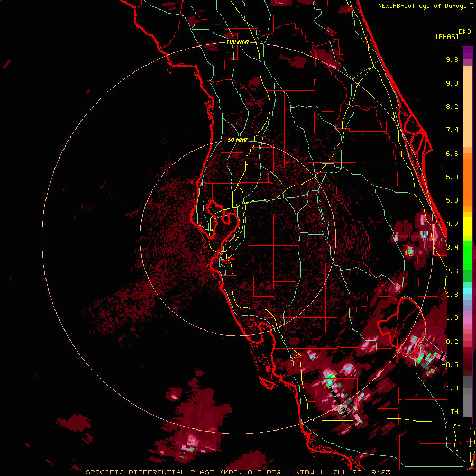Click the 2.6 scale value
Viewport: 476px width, 476px height.
[x=452, y=271]
